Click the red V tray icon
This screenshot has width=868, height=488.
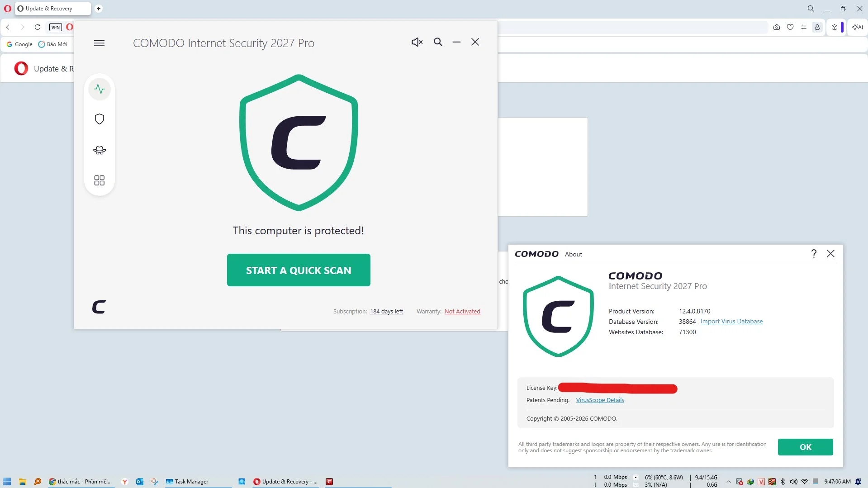(761, 482)
